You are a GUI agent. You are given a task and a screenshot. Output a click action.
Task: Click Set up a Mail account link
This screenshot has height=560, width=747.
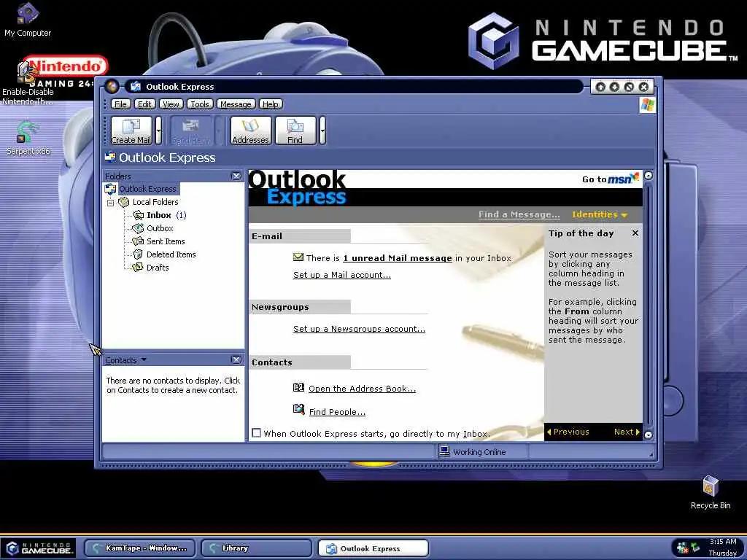tap(342, 275)
